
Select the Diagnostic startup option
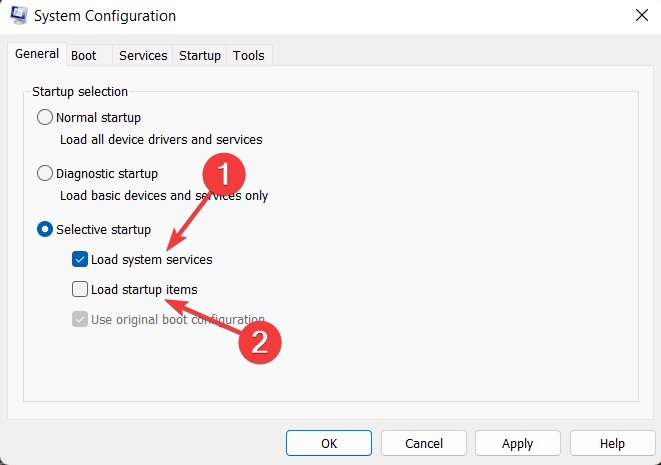tap(45, 173)
